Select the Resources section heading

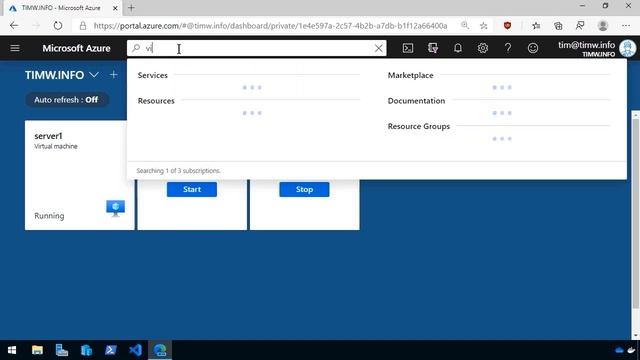tap(156, 101)
